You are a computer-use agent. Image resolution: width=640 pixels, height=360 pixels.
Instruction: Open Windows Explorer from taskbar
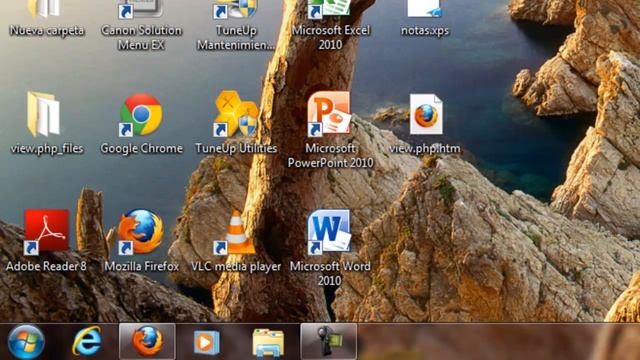coord(268,343)
